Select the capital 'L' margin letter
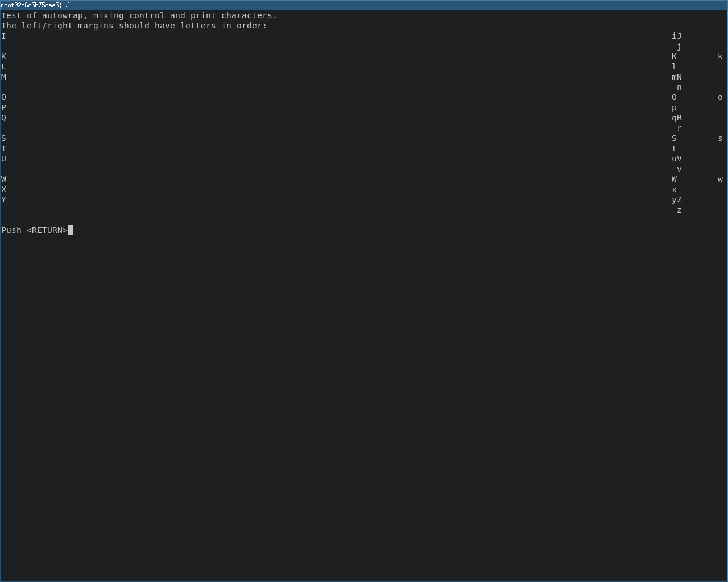This screenshot has width=728, height=582. [3, 66]
